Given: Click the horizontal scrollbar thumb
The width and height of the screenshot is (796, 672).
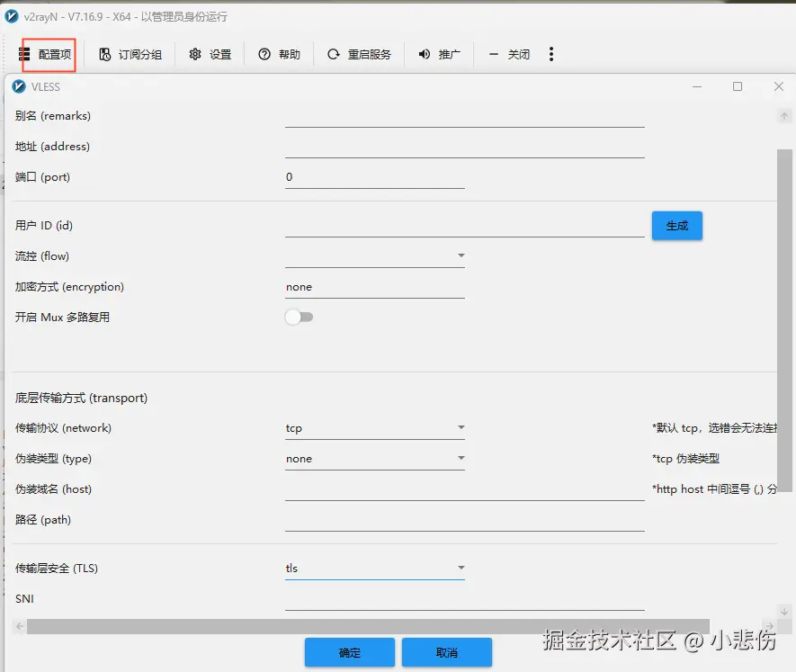Looking at the screenshot, I should click(x=368, y=626).
